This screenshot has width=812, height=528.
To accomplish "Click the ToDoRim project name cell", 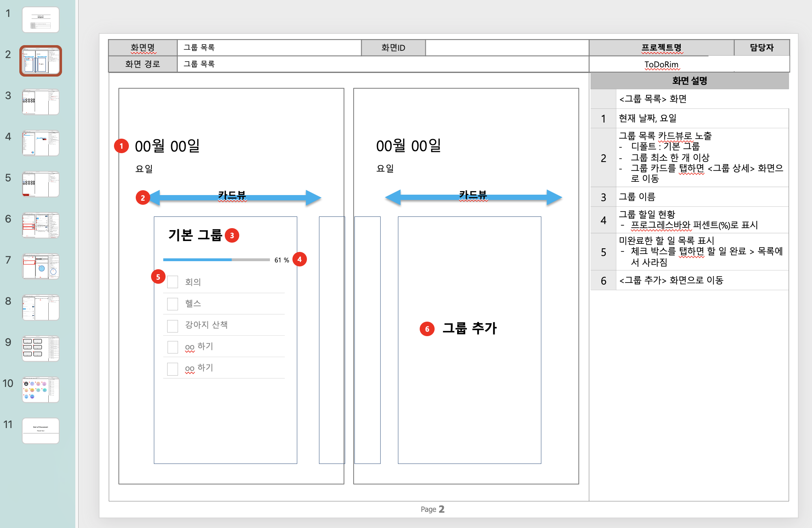I will (x=661, y=64).
